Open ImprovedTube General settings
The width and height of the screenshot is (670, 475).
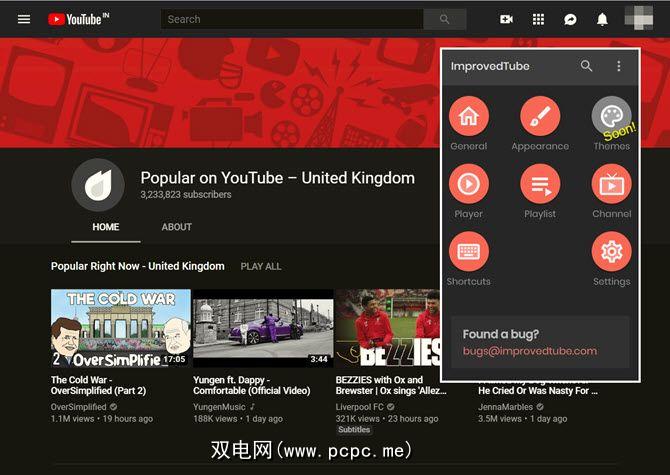click(469, 116)
